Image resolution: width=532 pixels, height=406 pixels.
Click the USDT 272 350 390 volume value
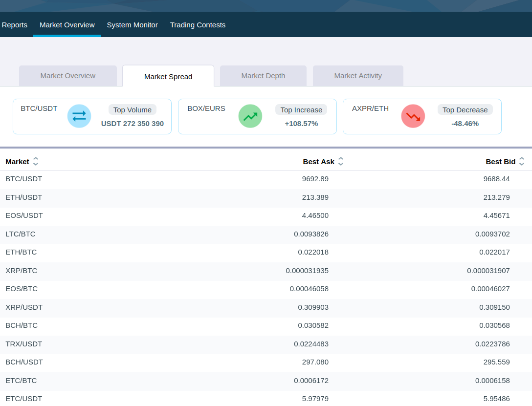pos(133,124)
